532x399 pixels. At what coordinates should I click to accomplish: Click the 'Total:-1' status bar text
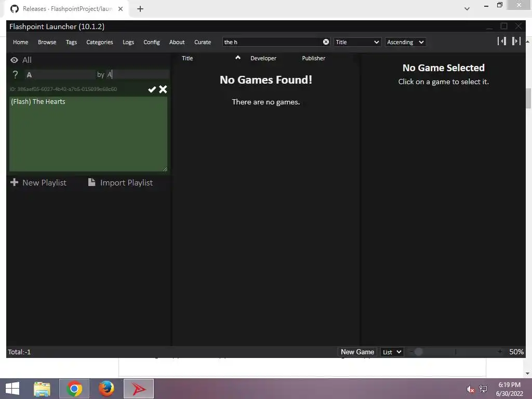[19, 352]
